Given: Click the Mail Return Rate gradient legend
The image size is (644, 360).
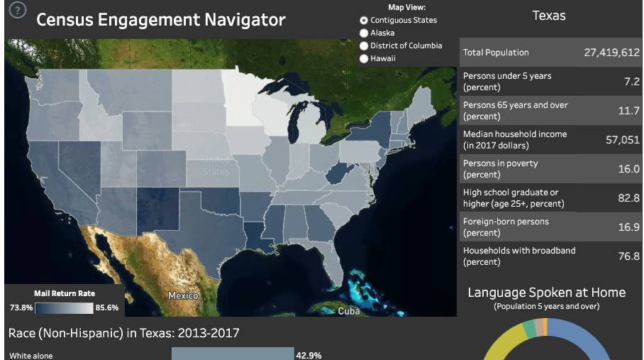Looking at the screenshot, I should point(64,307).
